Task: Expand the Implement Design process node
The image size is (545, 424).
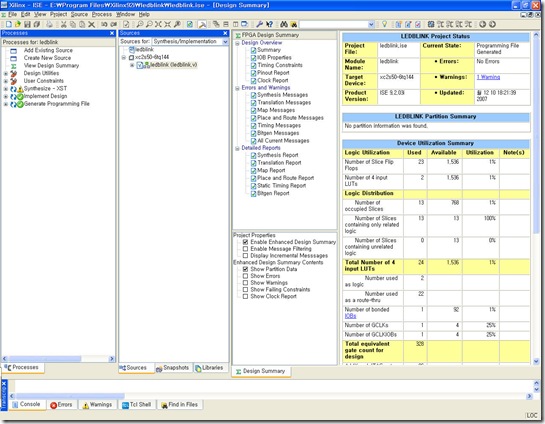Action: pos(6,96)
